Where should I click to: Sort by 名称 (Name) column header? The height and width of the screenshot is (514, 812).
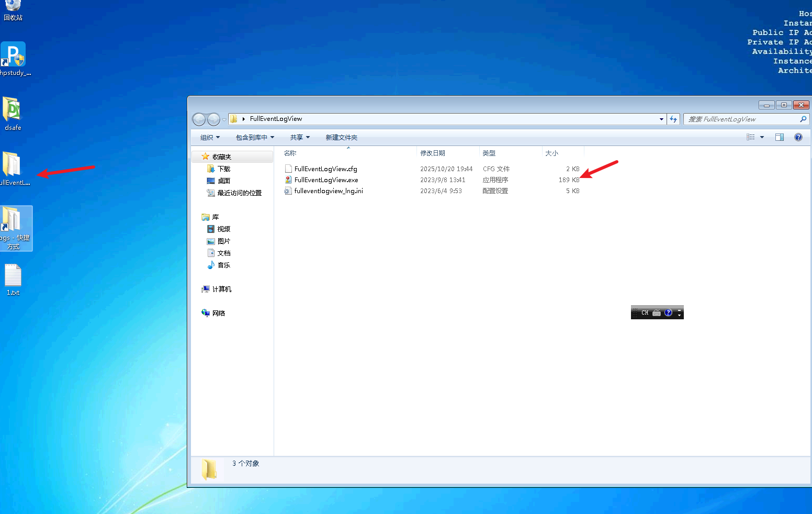(x=348, y=153)
